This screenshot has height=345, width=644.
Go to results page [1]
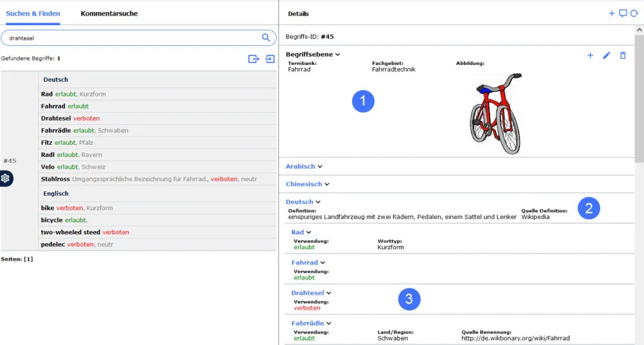tap(28, 259)
